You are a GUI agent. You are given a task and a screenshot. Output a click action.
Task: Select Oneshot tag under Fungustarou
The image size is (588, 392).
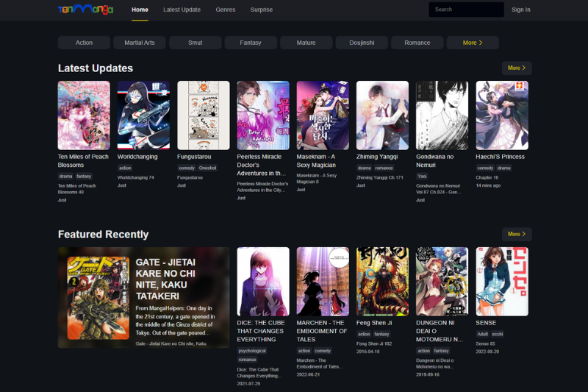208,168
